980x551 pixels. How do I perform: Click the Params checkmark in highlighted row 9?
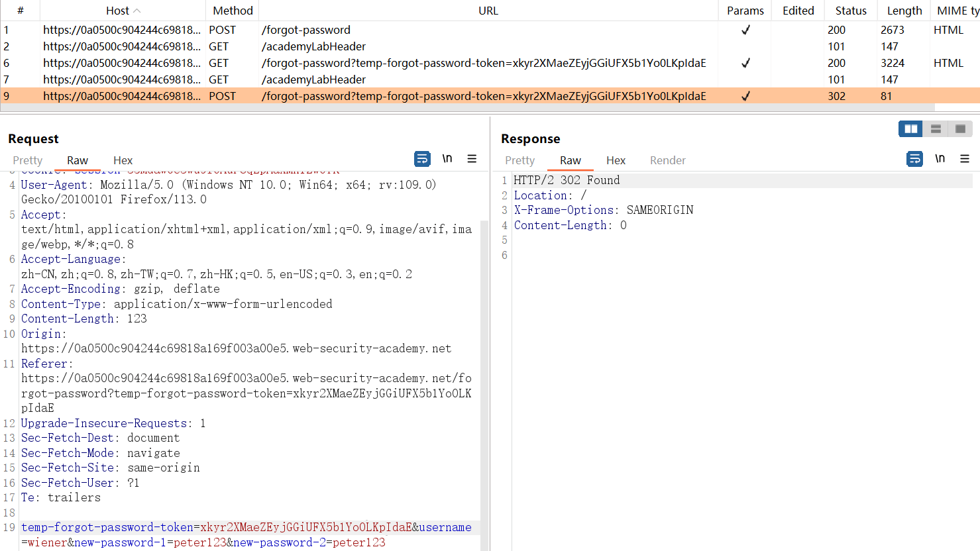point(745,96)
